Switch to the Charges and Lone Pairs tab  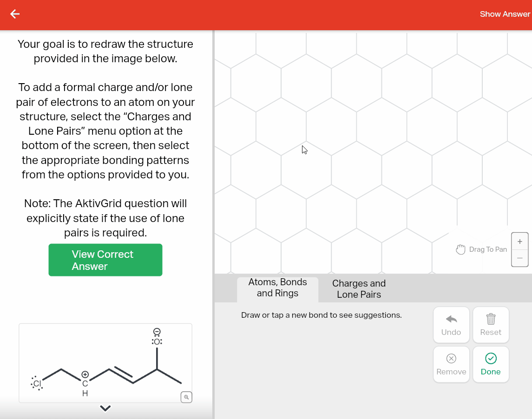click(x=358, y=289)
